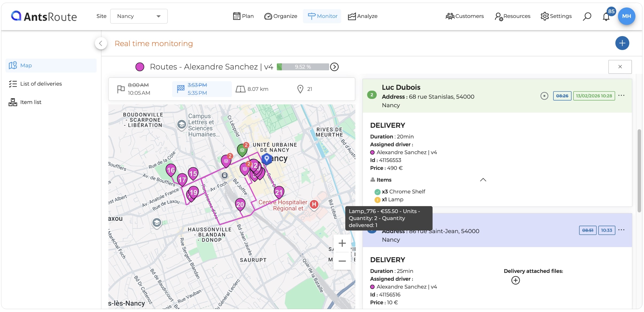Open the Plan menu

pyautogui.click(x=243, y=16)
